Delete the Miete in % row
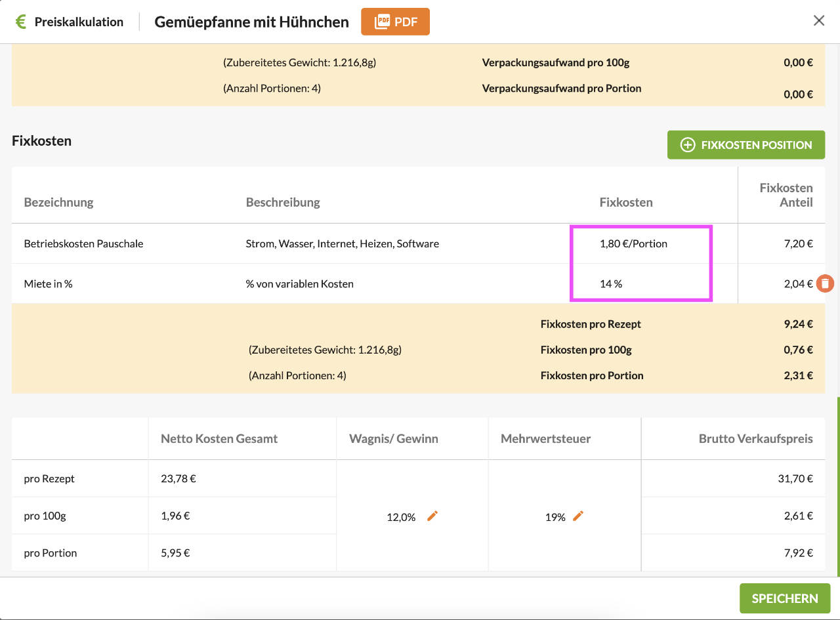 (826, 283)
